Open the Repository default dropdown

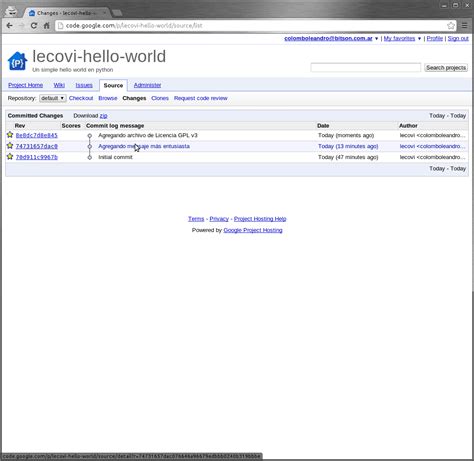52,98
